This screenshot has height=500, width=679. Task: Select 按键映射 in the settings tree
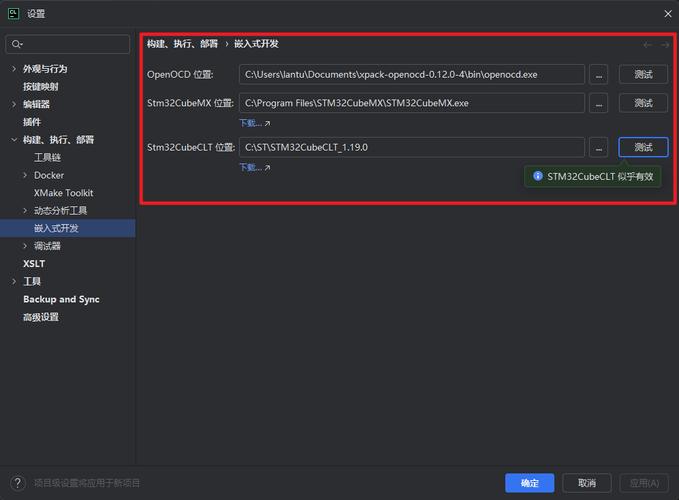pos(41,87)
